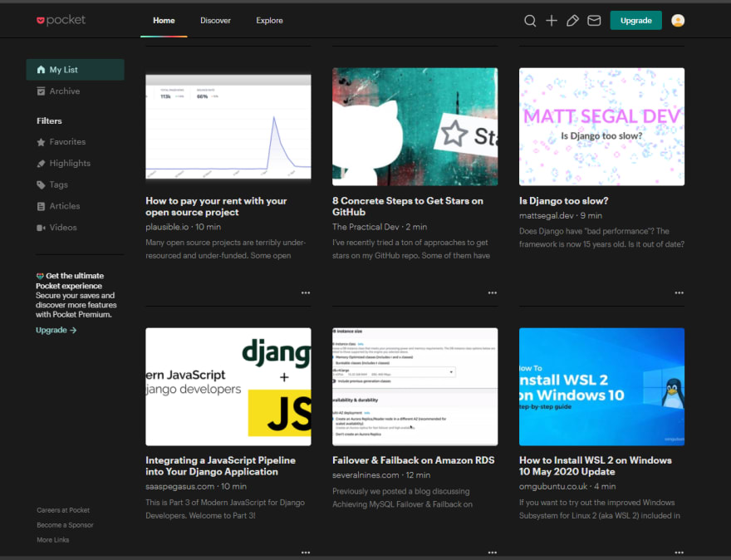Click the Pocket logo
731x560 pixels.
click(61, 20)
